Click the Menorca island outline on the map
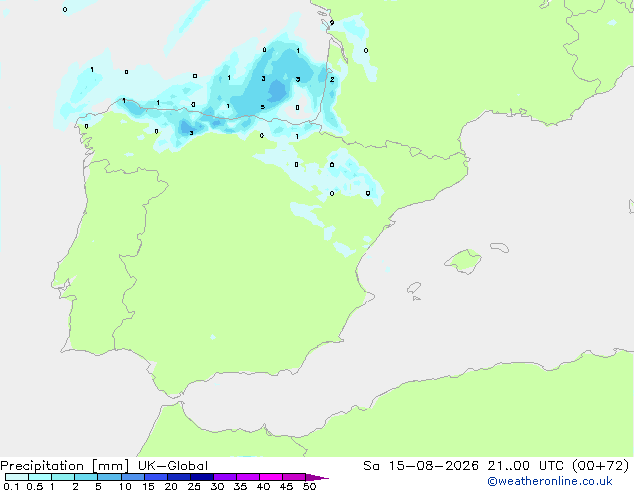Viewport: 634px width, 490px height. click(x=499, y=247)
